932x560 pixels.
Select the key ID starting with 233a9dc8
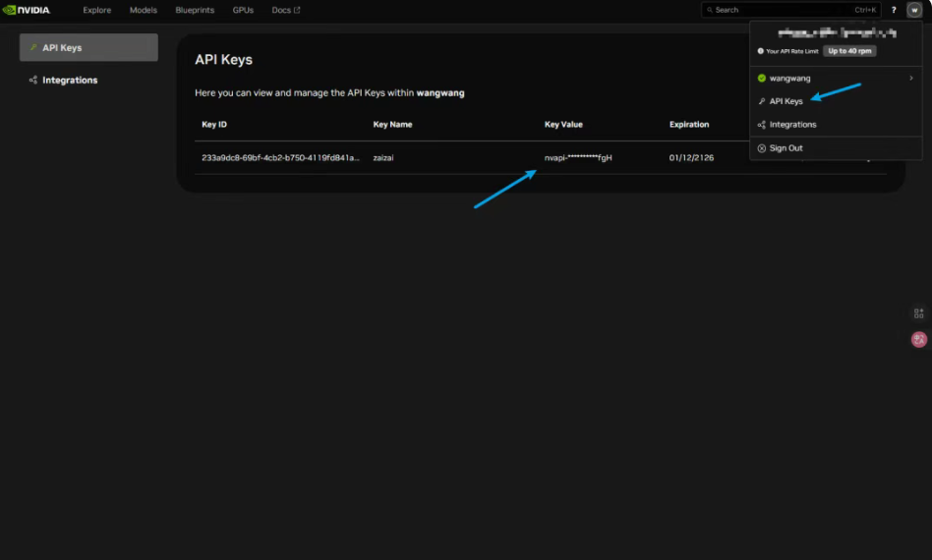tap(280, 157)
